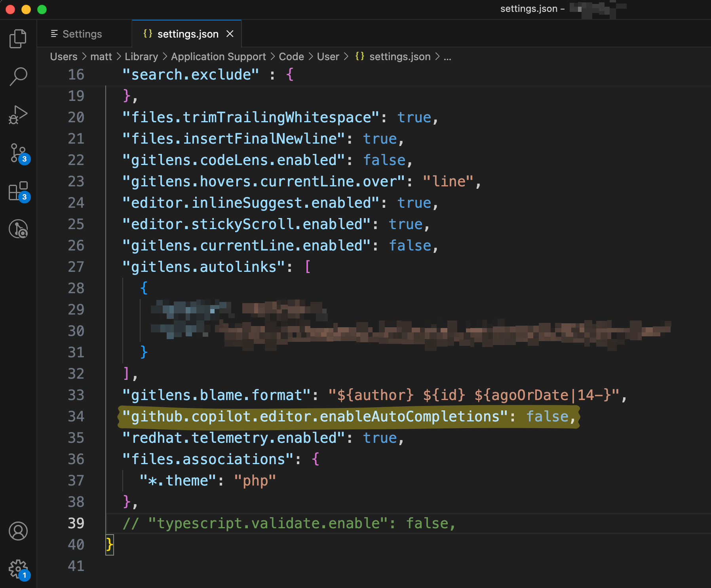Click "gitlens.currentLine.enabled" key
The height and width of the screenshot is (588, 711).
247,246
